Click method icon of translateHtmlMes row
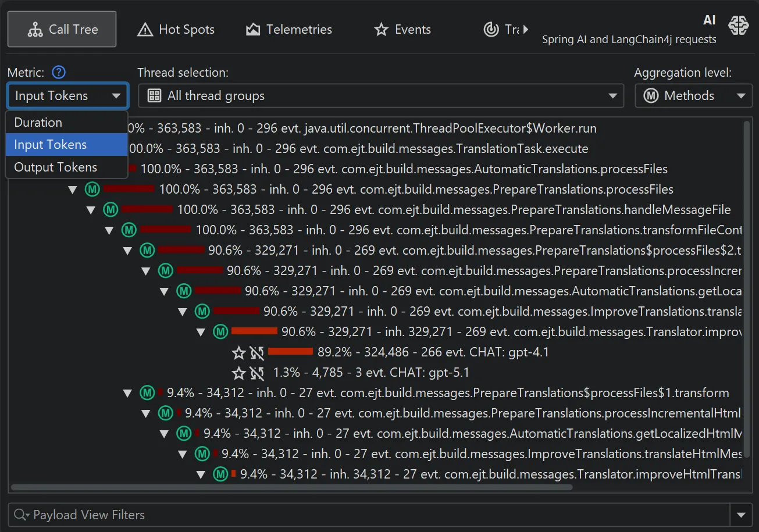 pos(202,454)
